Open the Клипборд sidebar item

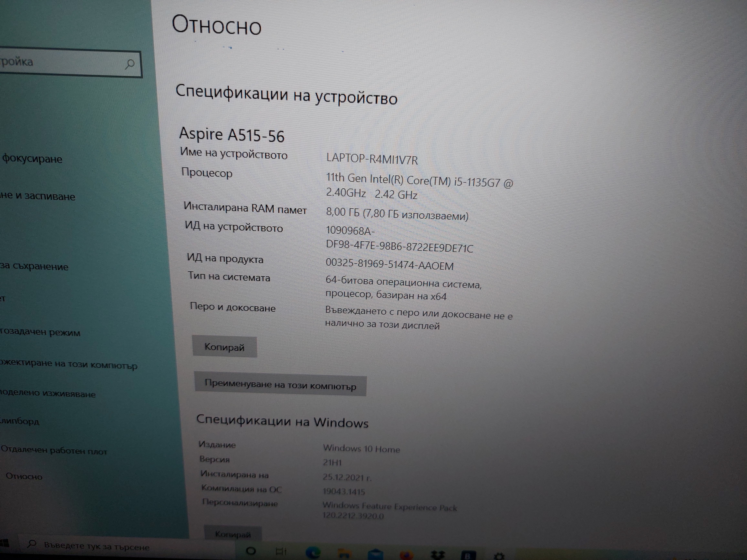[x=20, y=421]
